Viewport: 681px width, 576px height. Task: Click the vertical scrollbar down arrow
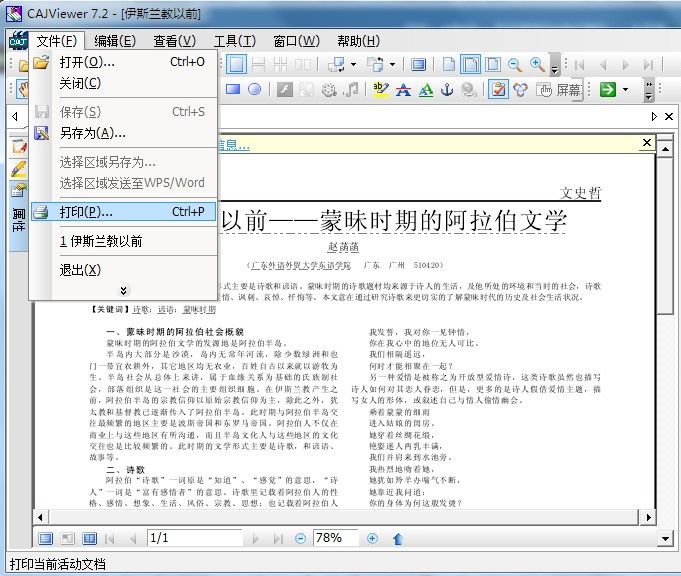click(x=665, y=539)
